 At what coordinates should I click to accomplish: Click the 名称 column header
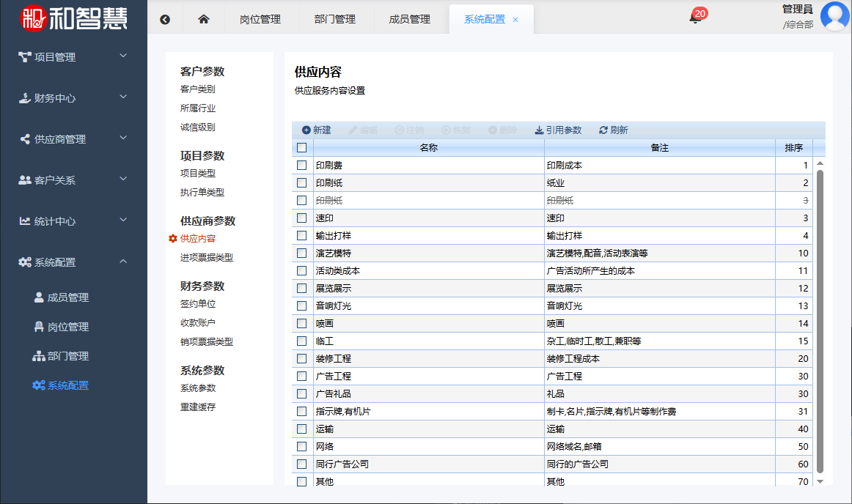(x=428, y=148)
